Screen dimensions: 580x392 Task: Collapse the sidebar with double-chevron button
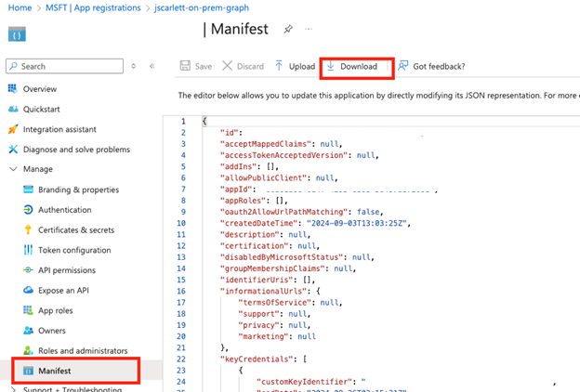152,67
